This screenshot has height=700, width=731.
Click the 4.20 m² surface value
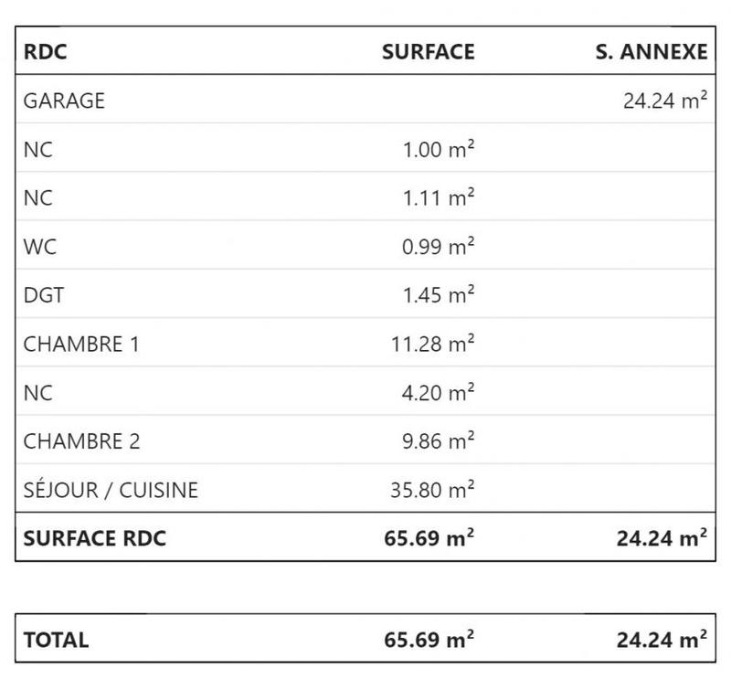(438, 392)
